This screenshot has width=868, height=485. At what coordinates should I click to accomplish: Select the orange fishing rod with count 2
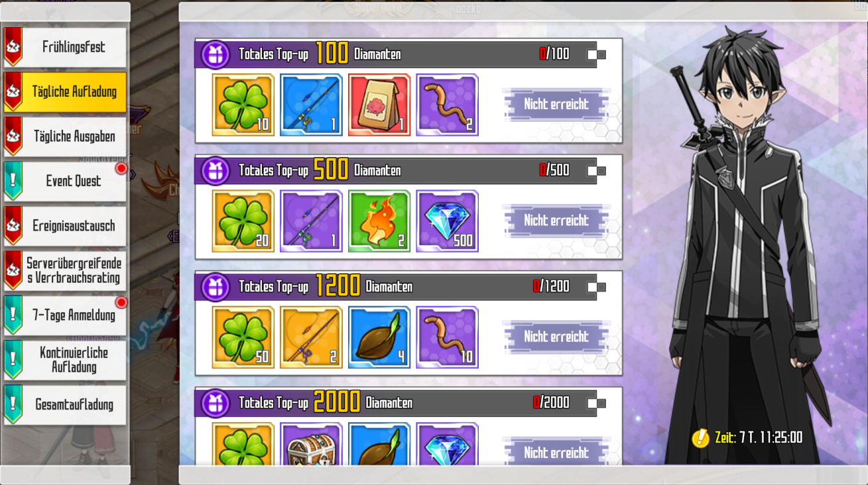[x=311, y=337]
